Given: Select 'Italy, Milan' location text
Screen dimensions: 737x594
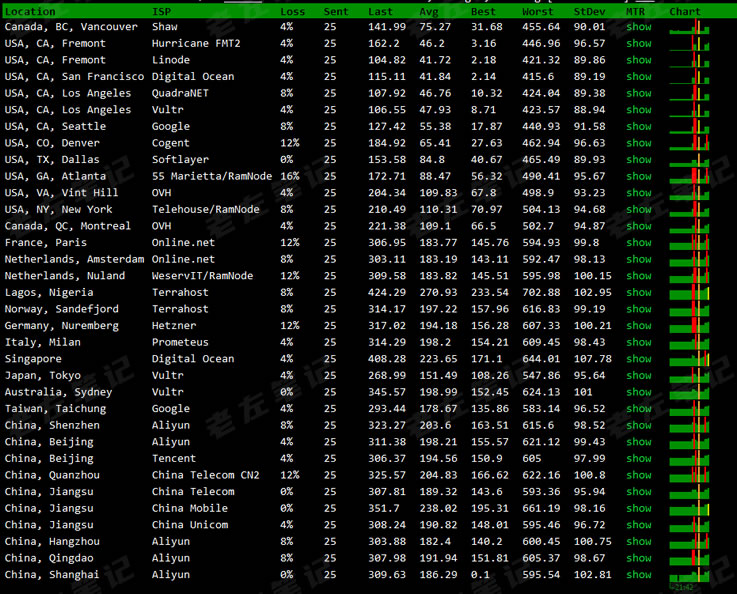Looking at the screenshot, I should pos(43,342).
